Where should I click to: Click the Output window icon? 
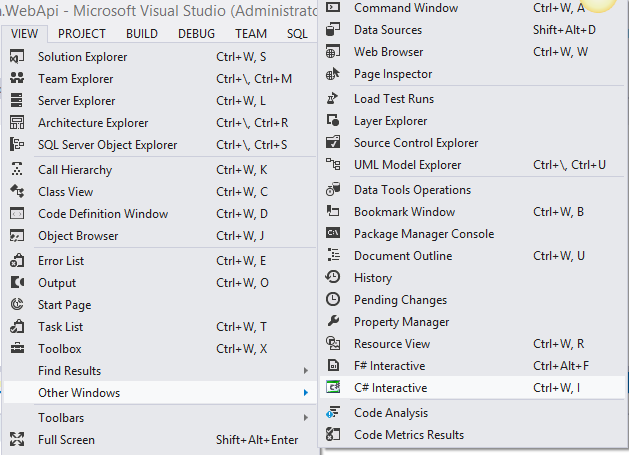click(x=17, y=282)
